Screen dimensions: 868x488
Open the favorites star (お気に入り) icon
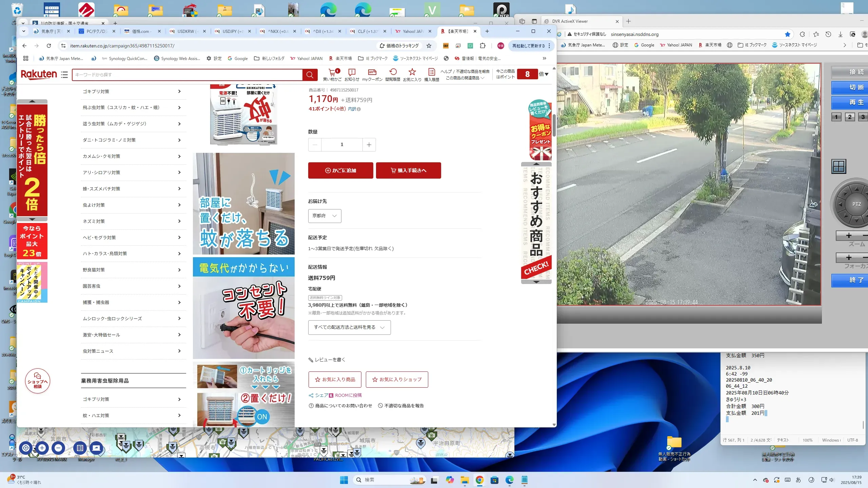pyautogui.click(x=412, y=72)
